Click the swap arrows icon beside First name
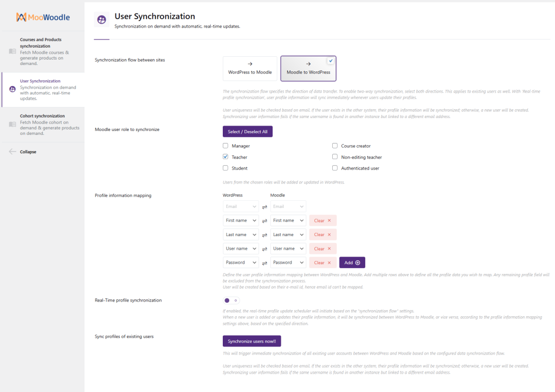The height and width of the screenshot is (392, 555). (264, 221)
